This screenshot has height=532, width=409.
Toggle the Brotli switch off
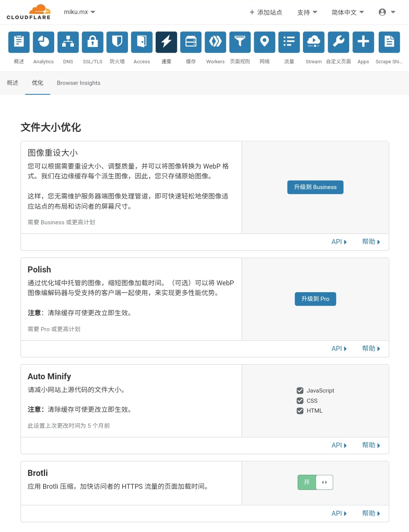(x=315, y=482)
